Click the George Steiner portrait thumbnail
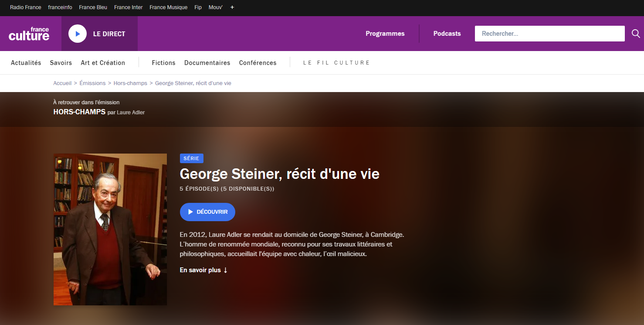The width and height of the screenshot is (644, 325). (x=110, y=229)
